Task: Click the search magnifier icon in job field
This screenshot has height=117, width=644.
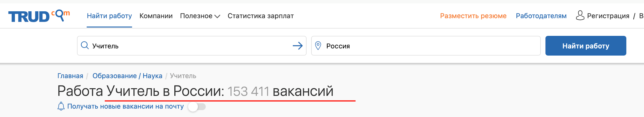Action: tap(85, 45)
